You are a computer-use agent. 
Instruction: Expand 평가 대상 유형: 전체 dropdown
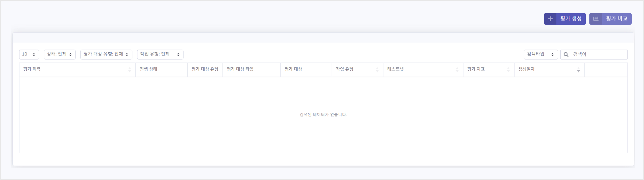[106, 54]
